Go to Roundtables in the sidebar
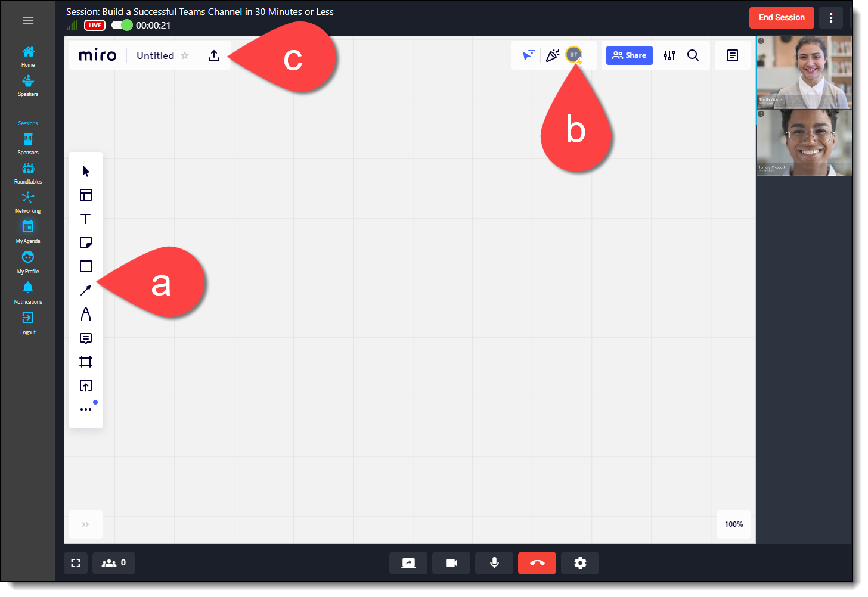The width and height of the screenshot is (868, 597). point(28,173)
